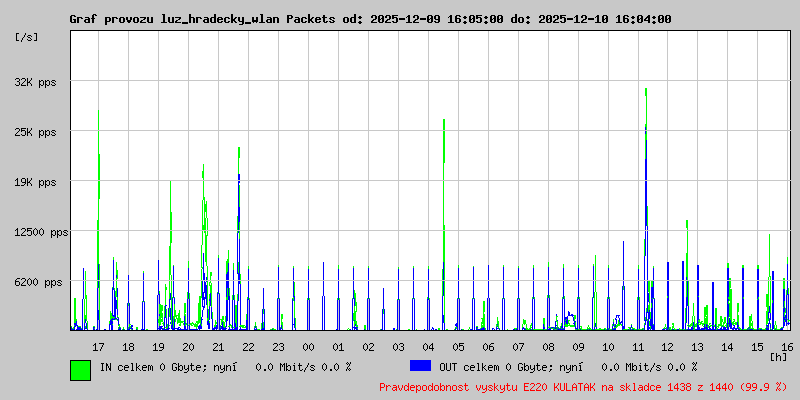Click the '00' hour label on x-axis

[308, 347]
